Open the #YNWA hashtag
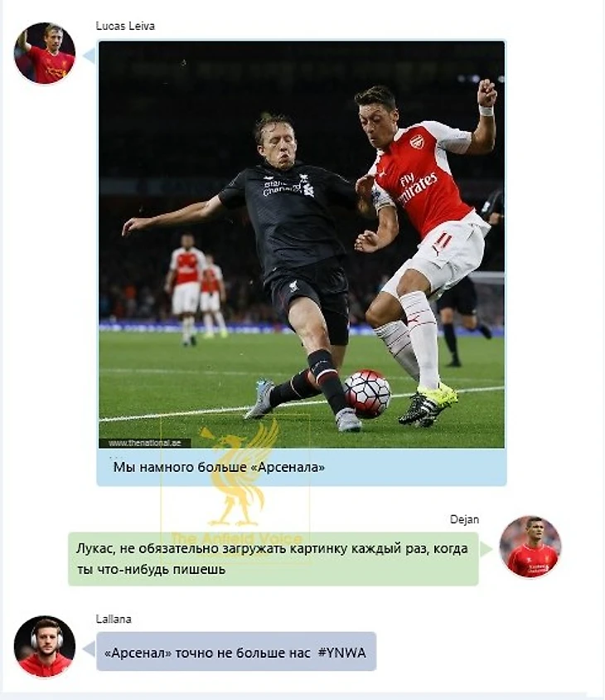This screenshot has height=700, width=605. click(x=341, y=653)
